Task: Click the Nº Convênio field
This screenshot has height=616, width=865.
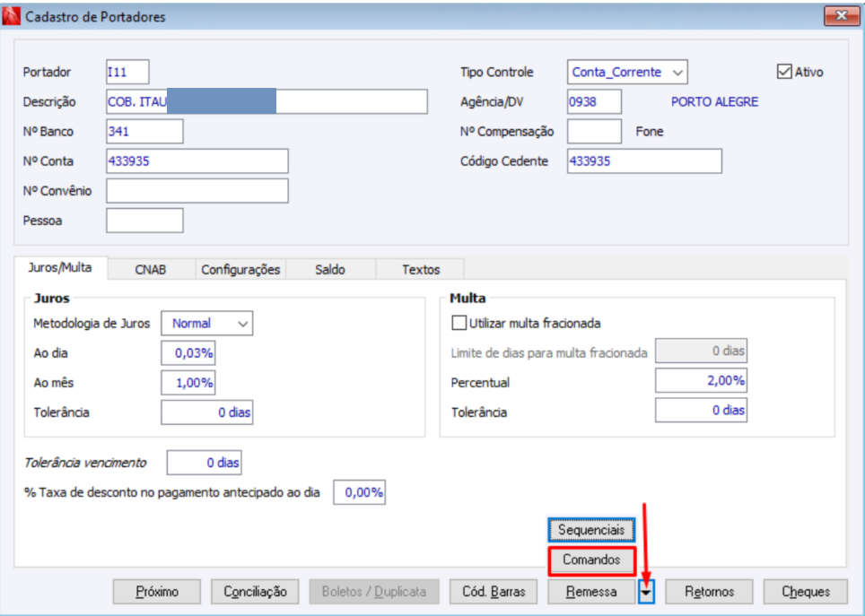Action: point(197,191)
